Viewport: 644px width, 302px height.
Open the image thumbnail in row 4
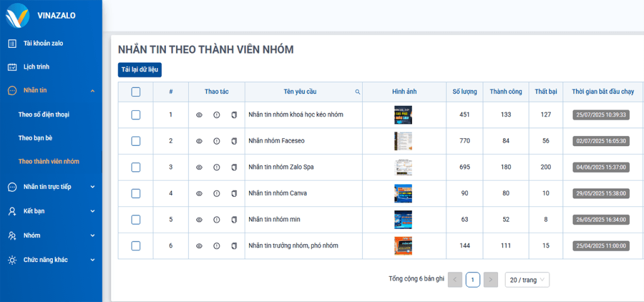(403, 193)
